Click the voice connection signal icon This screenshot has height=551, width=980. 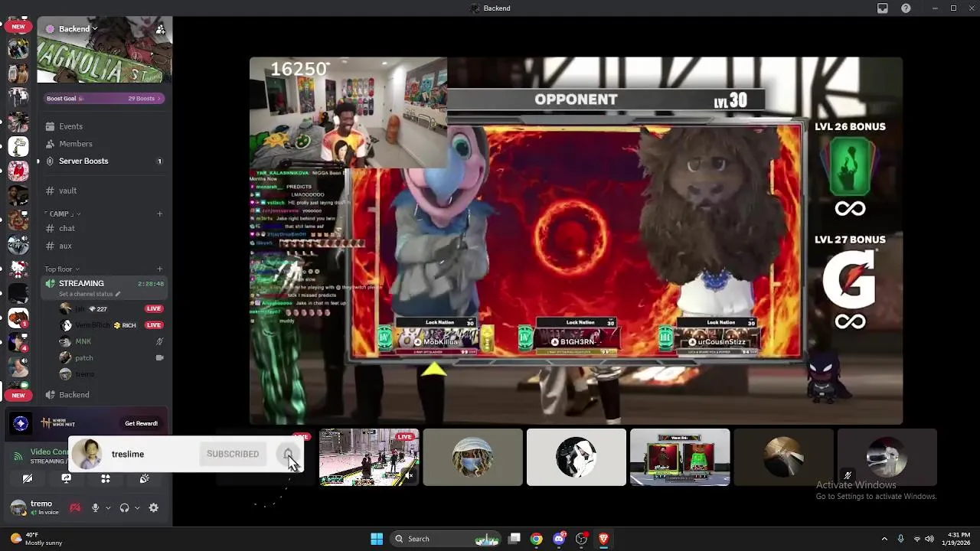18,456
